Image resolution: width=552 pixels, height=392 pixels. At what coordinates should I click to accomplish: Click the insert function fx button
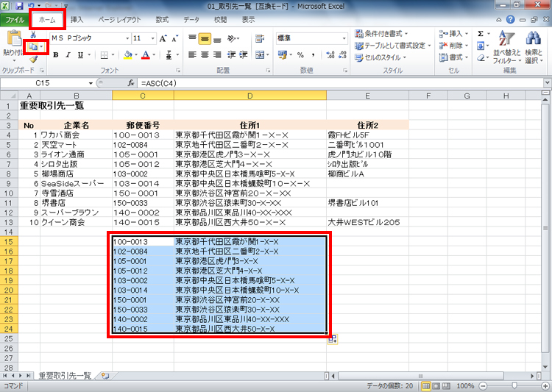131,83
